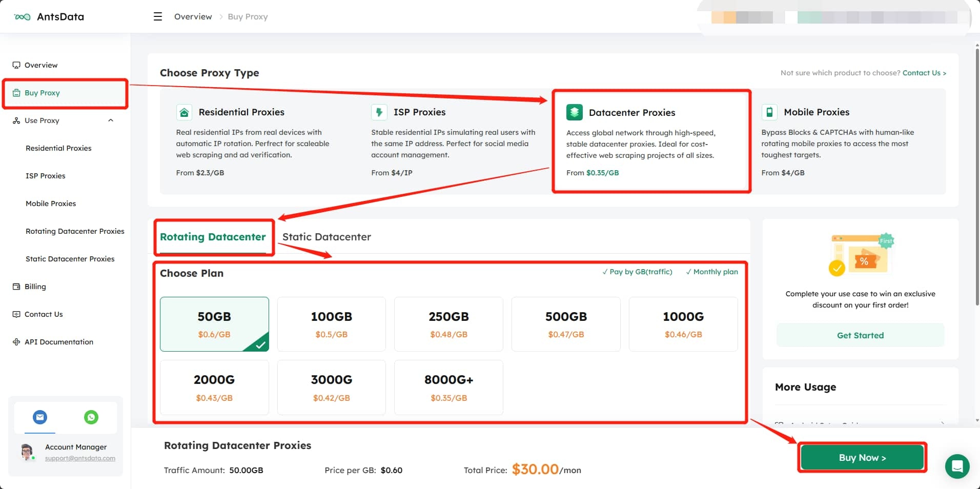Click the $30.00 total price text
The width and height of the screenshot is (980, 489).
(x=535, y=469)
